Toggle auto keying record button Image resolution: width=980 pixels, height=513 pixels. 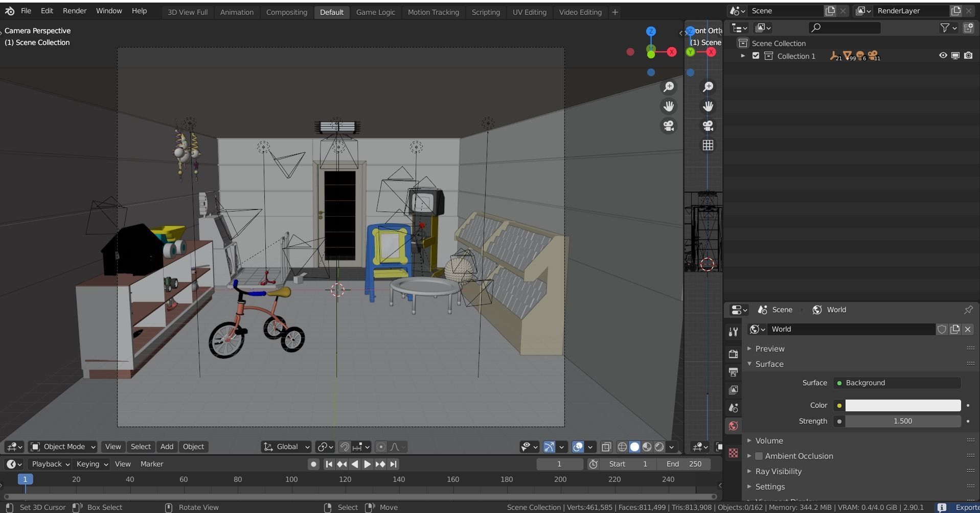click(x=313, y=464)
